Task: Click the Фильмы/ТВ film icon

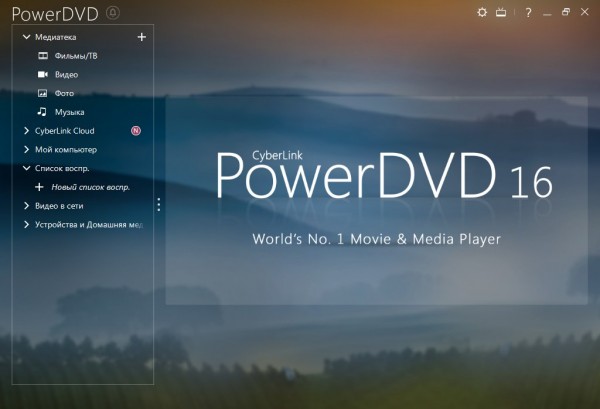Action: click(x=43, y=56)
